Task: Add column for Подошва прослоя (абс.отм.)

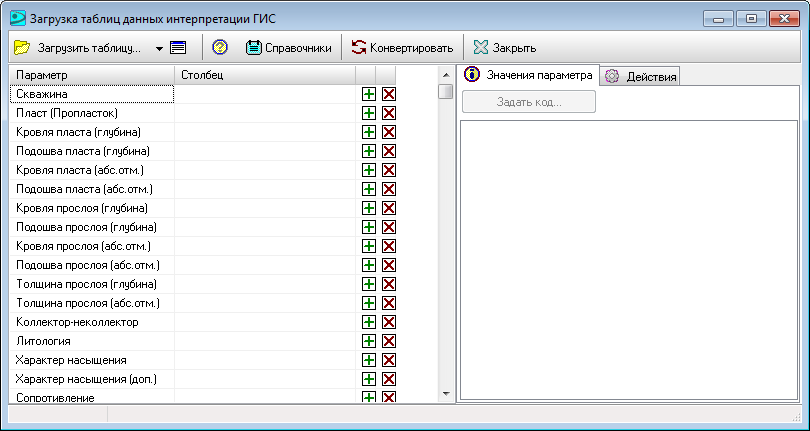Action: click(369, 265)
